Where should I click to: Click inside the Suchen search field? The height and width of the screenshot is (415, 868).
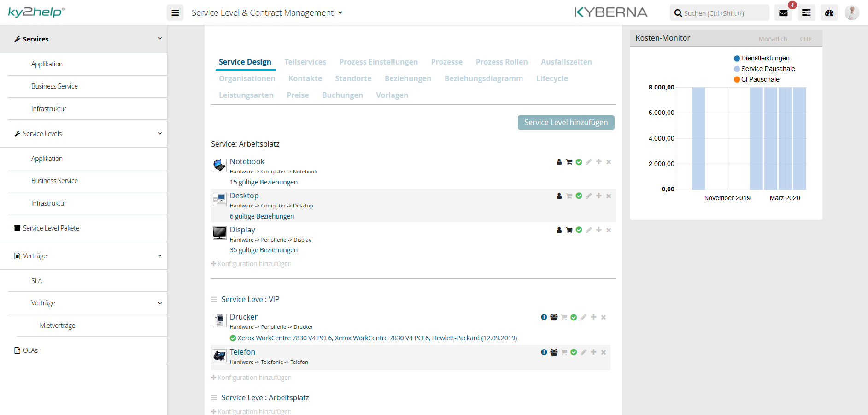point(719,12)
